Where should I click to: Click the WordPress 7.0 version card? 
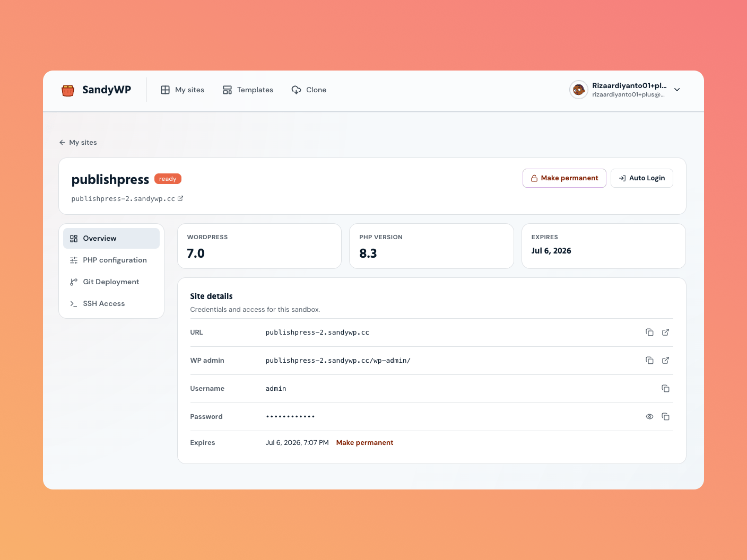[x=259, y=246]
